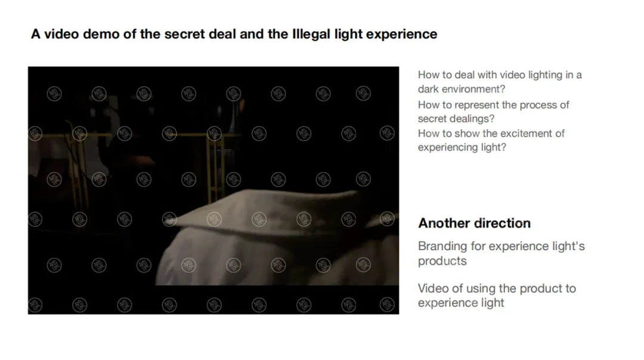Select the question on showing excitement of experiencing light
This screenshot has width=644, height=360.
[x=491, y=140]
